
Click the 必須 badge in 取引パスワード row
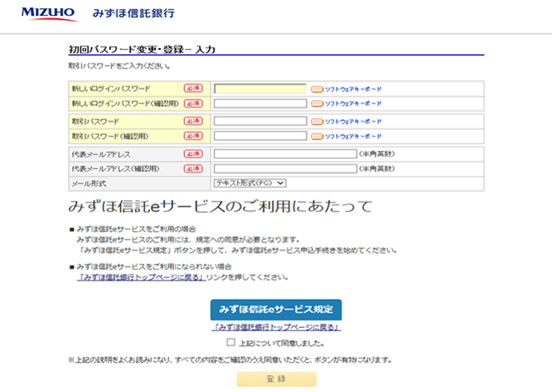click(194, 121)
